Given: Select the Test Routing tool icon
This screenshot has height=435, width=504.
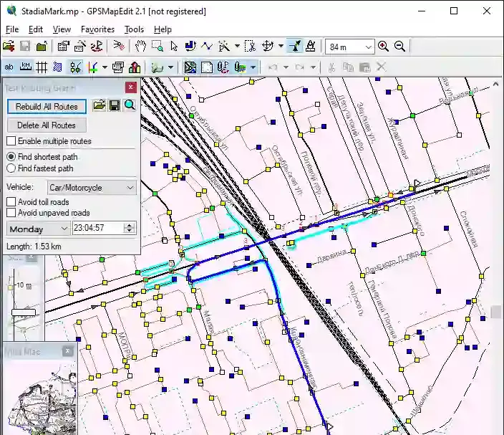Looking at the screenshot, I should [295, 47].
